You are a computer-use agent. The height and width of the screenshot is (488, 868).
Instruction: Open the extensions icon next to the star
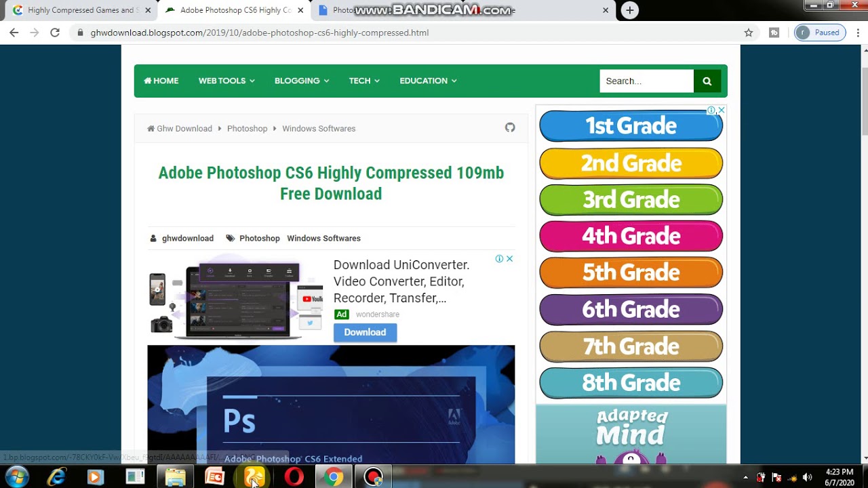pyautogui.click(x=774, y=33)
